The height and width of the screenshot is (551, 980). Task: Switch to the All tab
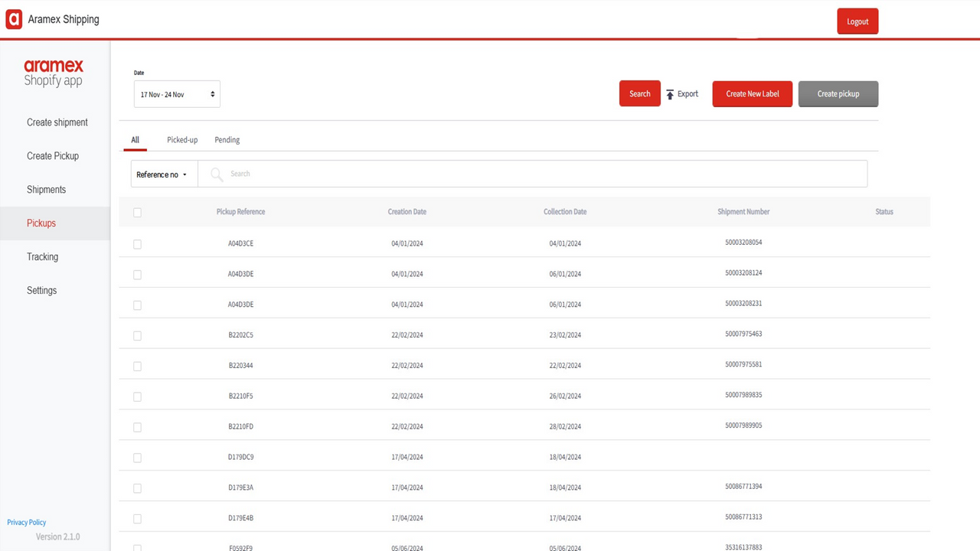(x=135, y=140)
